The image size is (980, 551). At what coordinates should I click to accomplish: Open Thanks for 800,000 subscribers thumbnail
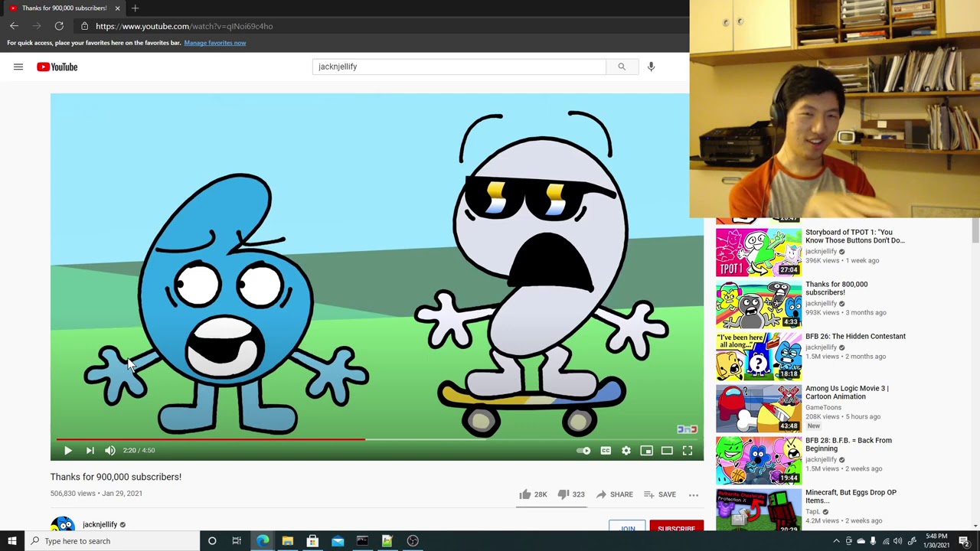click(759, 304)
